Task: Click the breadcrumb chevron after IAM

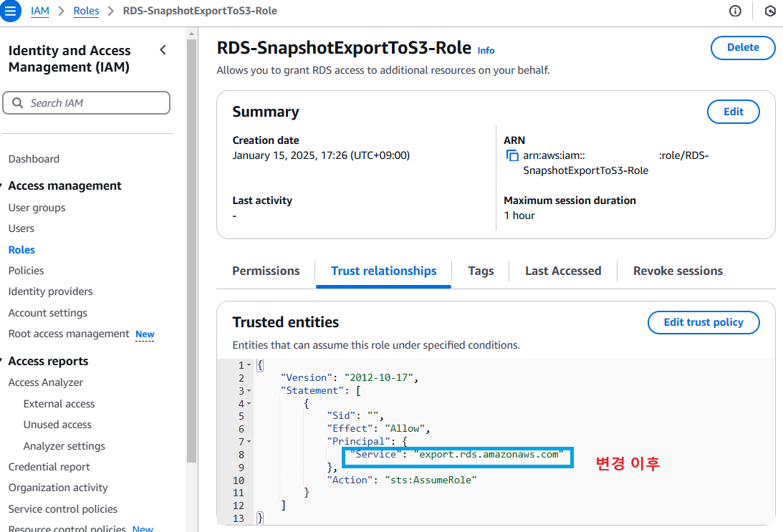Action: (62, 11)
